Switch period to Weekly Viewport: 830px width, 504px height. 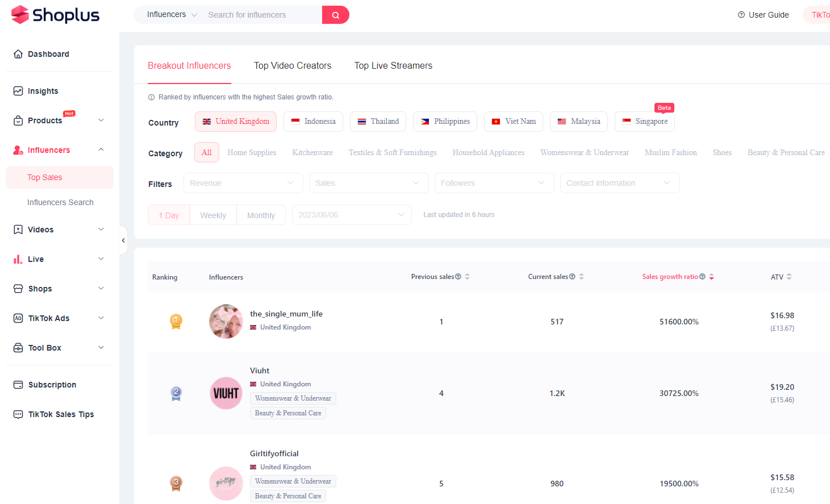(x=213, y=215)
